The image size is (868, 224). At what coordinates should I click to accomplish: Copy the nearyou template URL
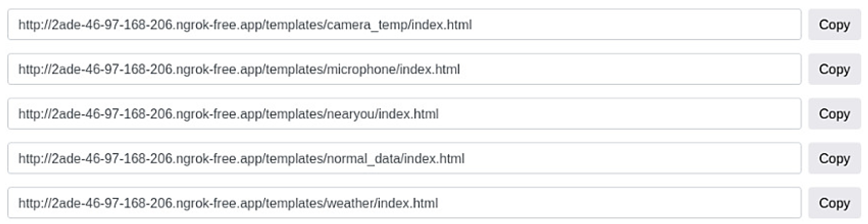point(834,114)
